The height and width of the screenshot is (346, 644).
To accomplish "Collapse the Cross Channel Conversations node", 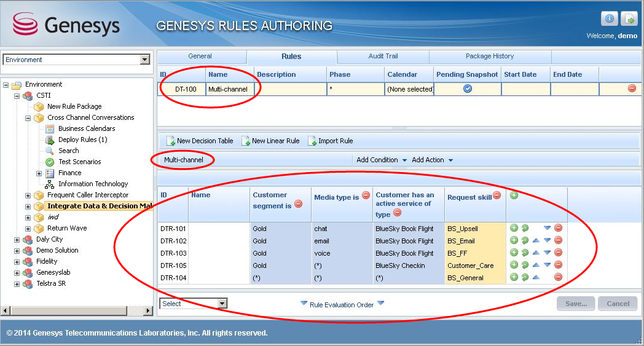I will (x=28, y=117).
